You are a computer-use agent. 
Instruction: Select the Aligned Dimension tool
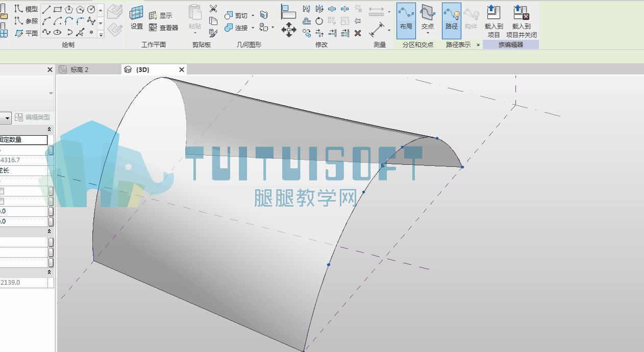click(377, 30)
